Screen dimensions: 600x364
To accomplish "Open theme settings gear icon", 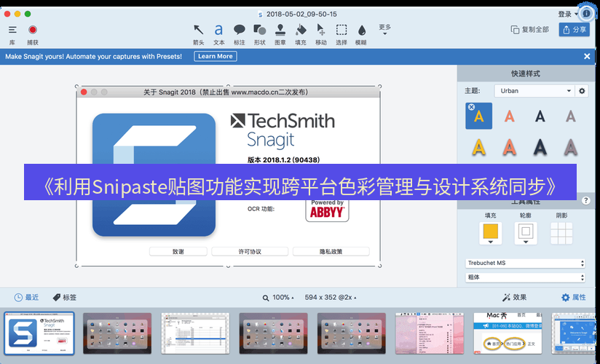I will click(582, 91).
